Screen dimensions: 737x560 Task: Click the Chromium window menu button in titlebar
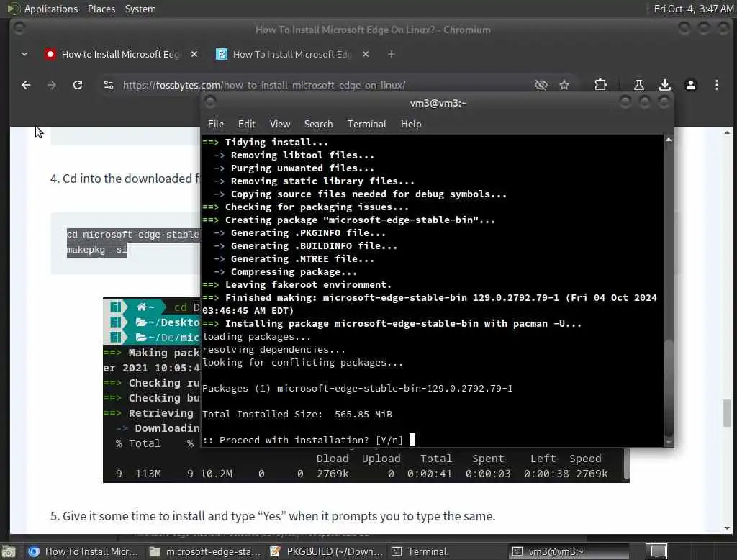(x=19, y=29)
